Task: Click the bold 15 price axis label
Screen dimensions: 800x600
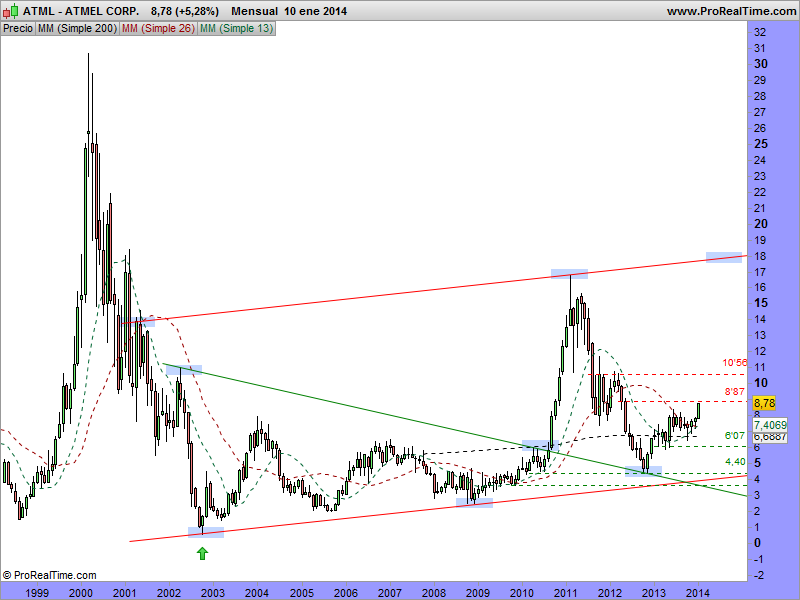Action: click(761, 303)
